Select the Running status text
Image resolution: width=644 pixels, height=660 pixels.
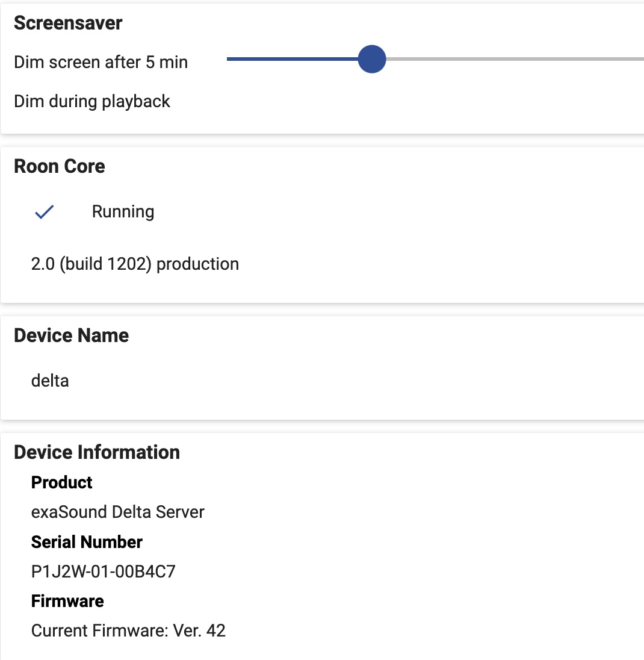pos(123,212)
